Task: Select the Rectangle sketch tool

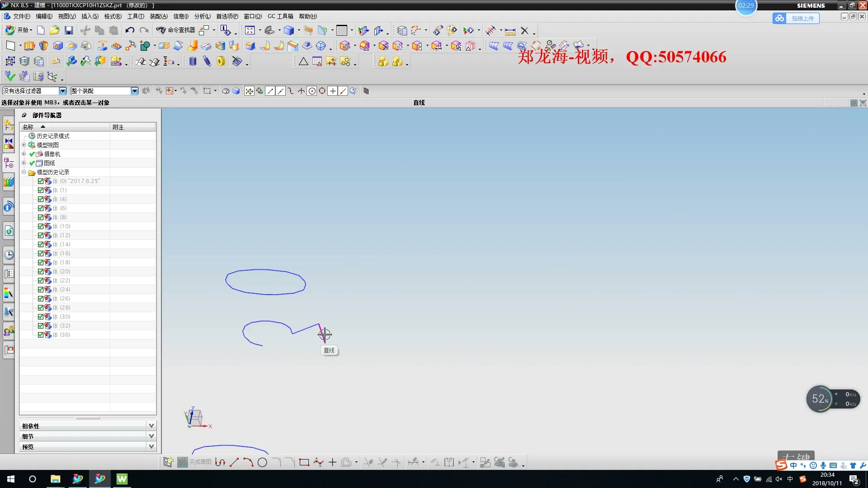Action: tap(304, 462)
